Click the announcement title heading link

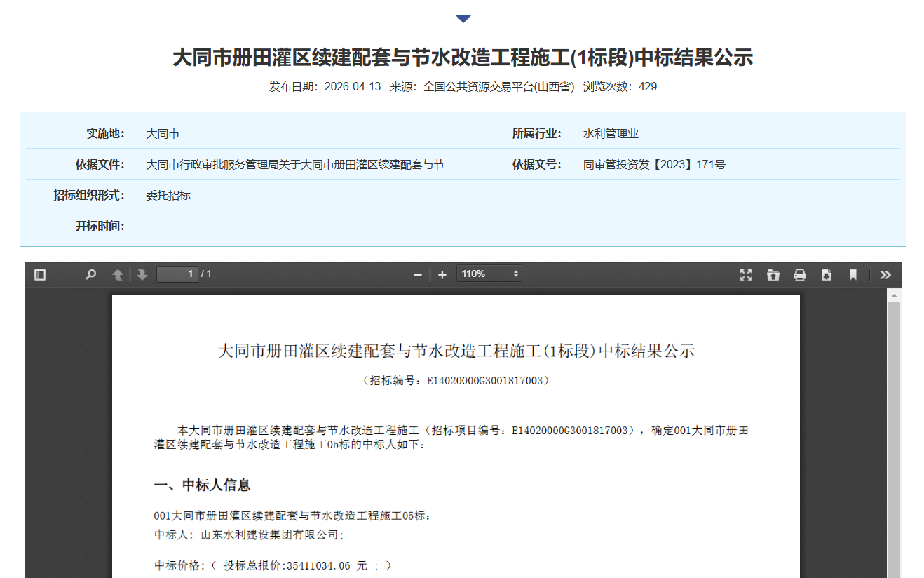click(x=463, y=59)
